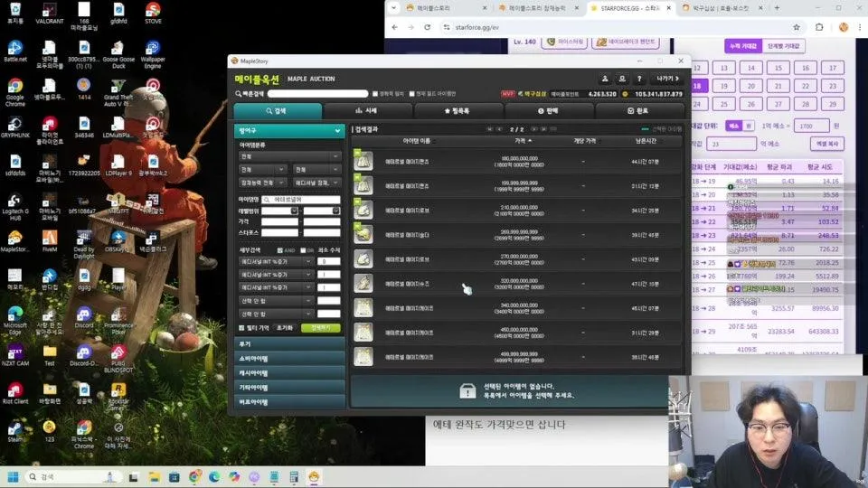Open the VALORANT desktop shortcut
The height and width of the screenshot is (488, 868).
click(x=49, y=13)
